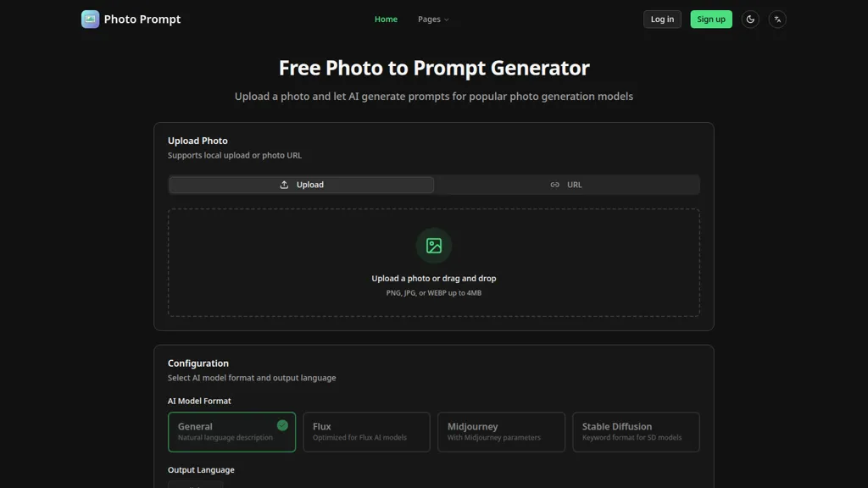The height and width of the screenshot is (488, 868).
Task: Expand the Pages dropdown menu
Action: pos(433,19)
